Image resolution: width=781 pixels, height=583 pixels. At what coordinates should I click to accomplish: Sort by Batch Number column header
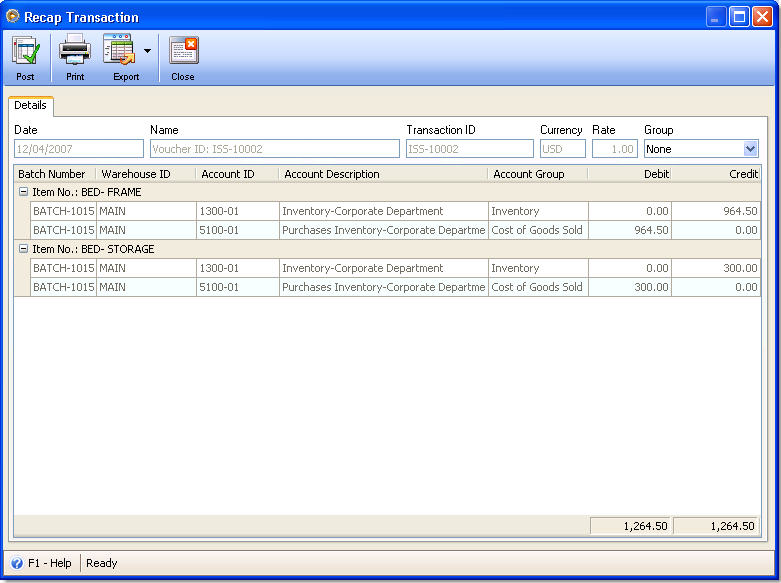55,174
